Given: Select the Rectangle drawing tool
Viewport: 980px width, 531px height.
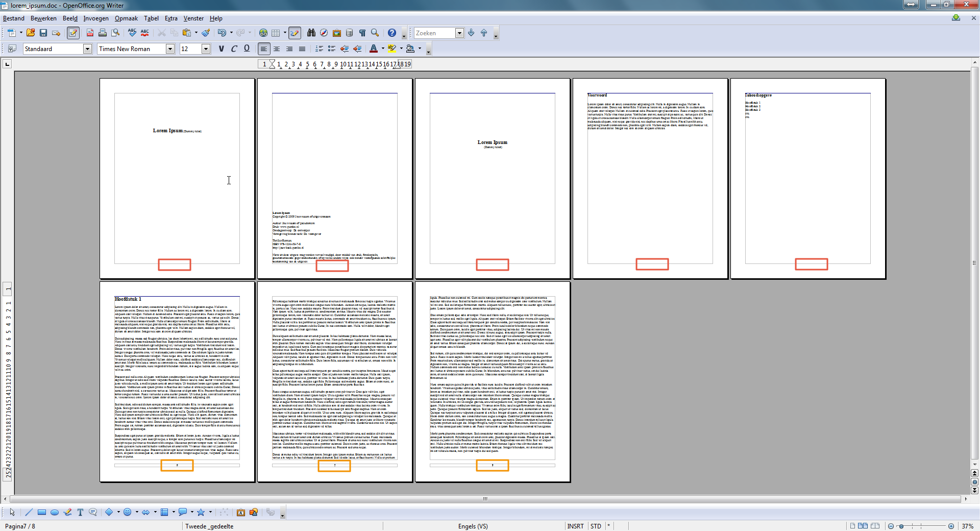Looking at the screenshot, I should click(42, 512).
